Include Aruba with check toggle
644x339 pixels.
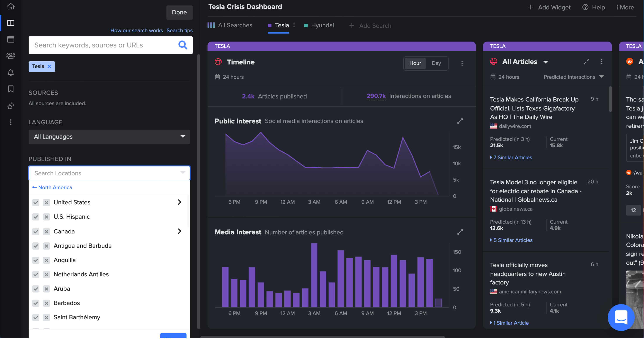point(36,289)
